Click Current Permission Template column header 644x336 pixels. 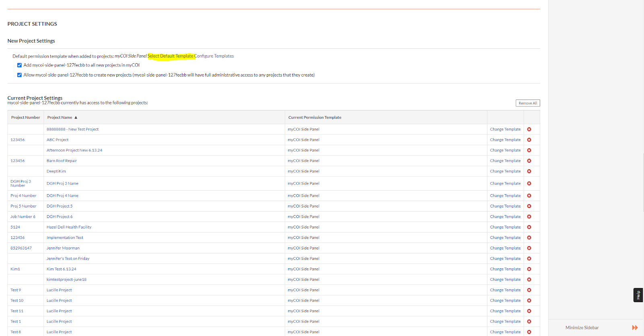tap(315, 118)
